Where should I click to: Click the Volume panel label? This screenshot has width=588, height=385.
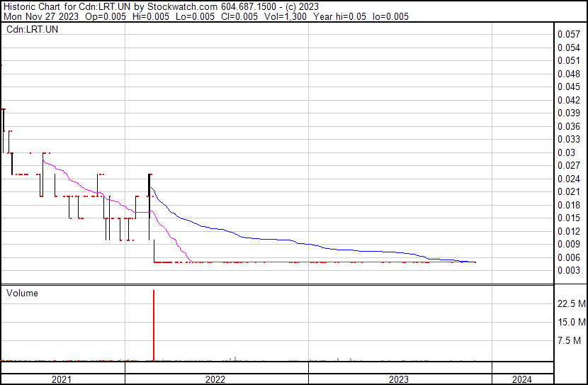[22, 294]
